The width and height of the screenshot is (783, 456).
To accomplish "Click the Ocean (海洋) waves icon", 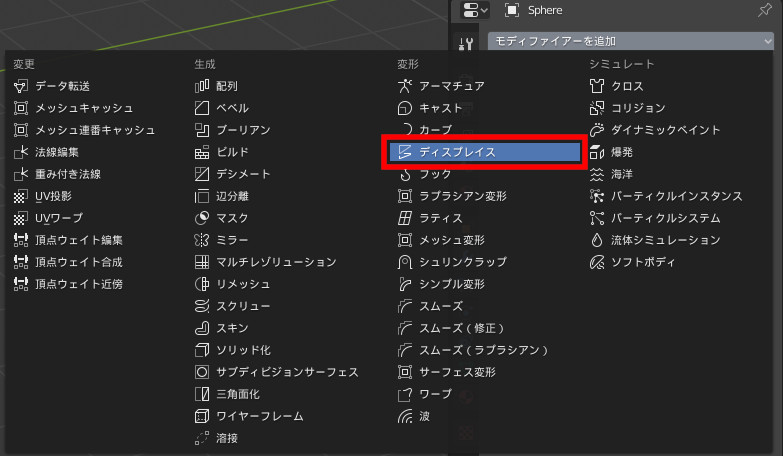I will (597, 174).
